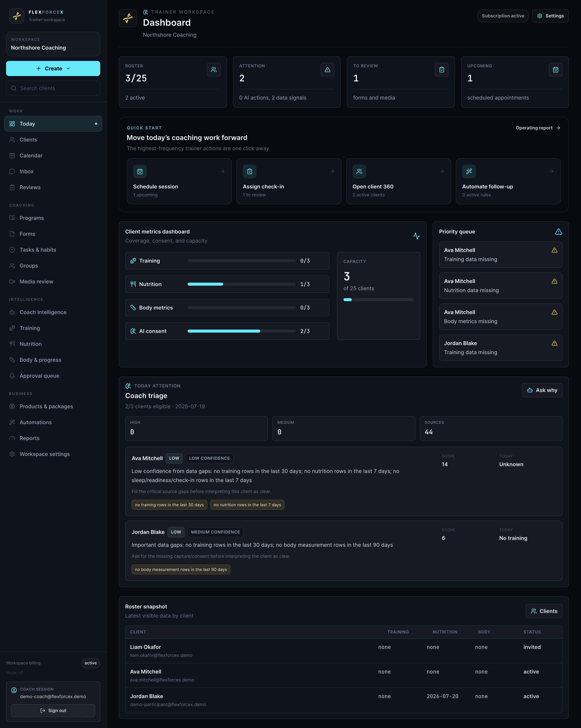Click the FlexForceX logo in sidebar
The width and height of the screenshot is (581, 728).
click(x=16, y=16)
